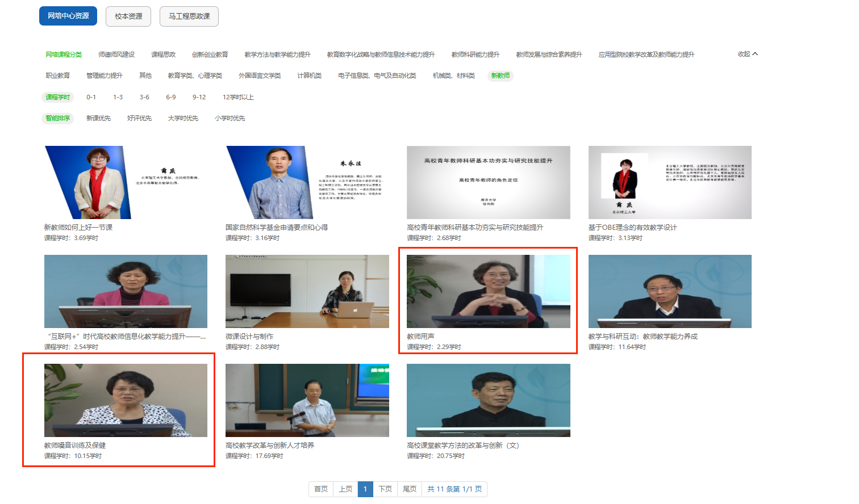Sort courses by 好评优先
Image resolution: width=859 pixels, height=504 pixels.
[139, 118]
